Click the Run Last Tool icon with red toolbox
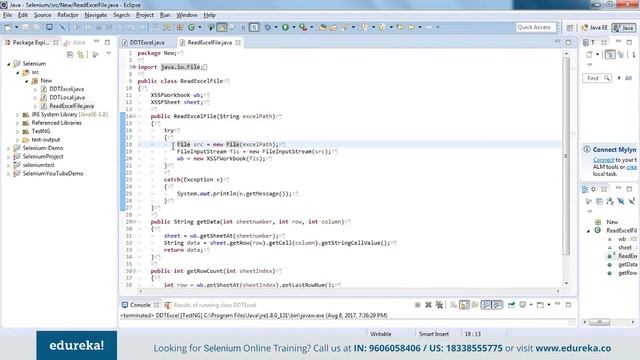 303,27
